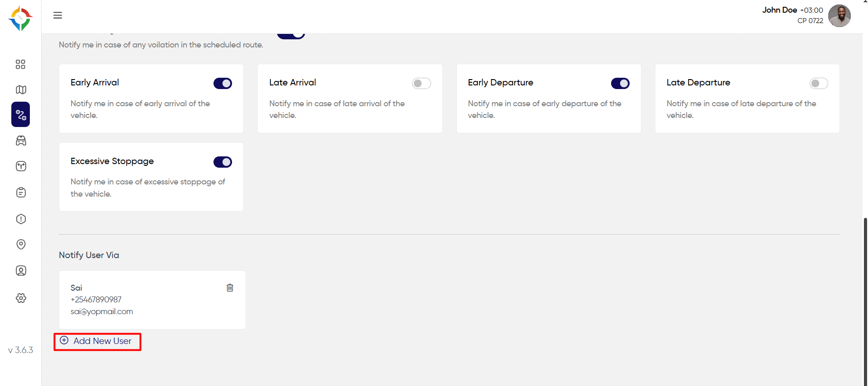
Task: Disable the Early Arrival toggle
Action: tap(223, 83)
